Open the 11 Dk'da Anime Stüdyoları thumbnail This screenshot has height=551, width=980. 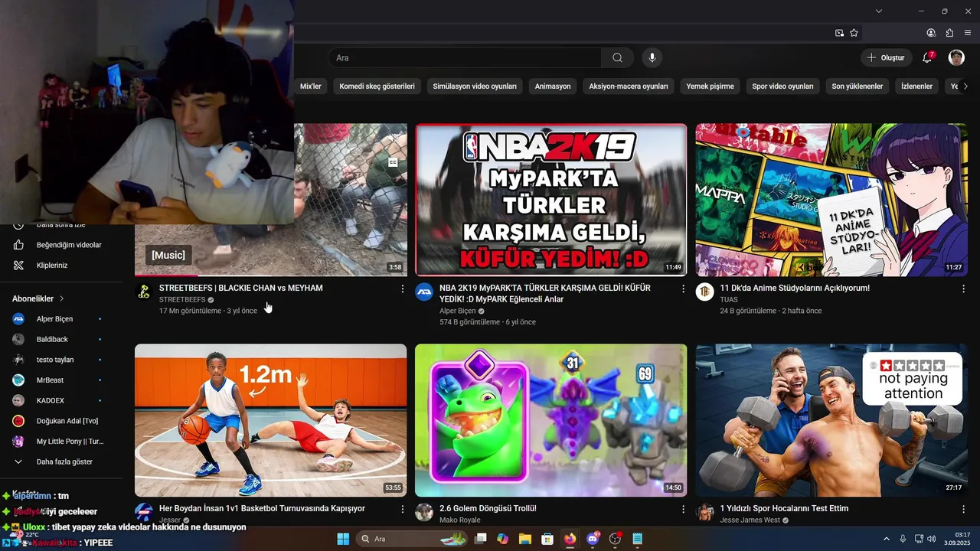click(x=831, y=200)
